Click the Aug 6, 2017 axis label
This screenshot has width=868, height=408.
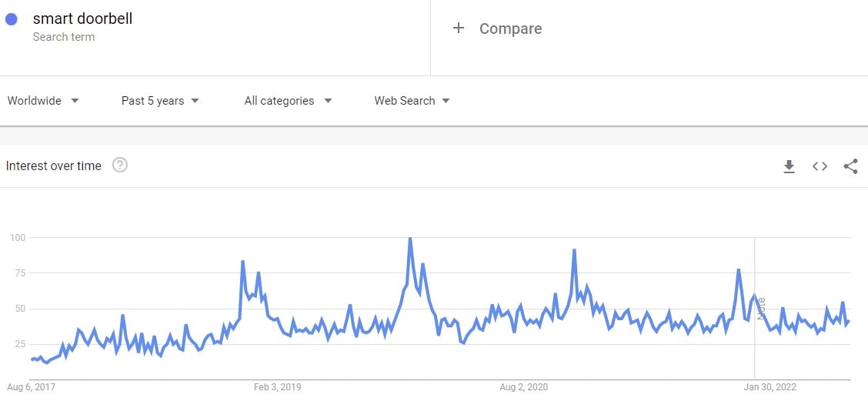click(x=32, y=387)
